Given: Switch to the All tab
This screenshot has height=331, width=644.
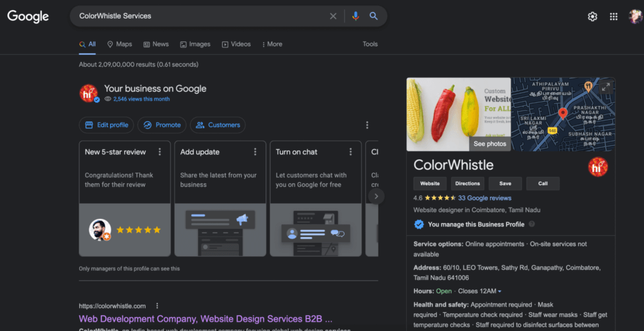Looking at the screenshot, I should [87, 44].
